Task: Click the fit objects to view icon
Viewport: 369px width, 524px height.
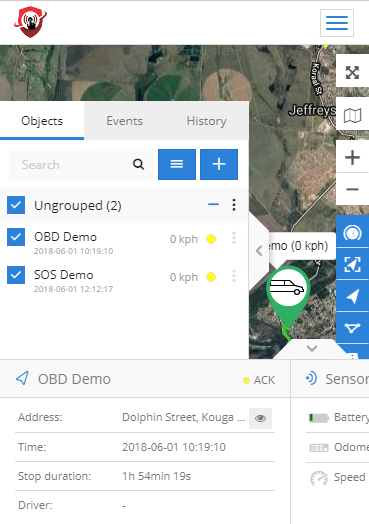Action: [352, 264]
